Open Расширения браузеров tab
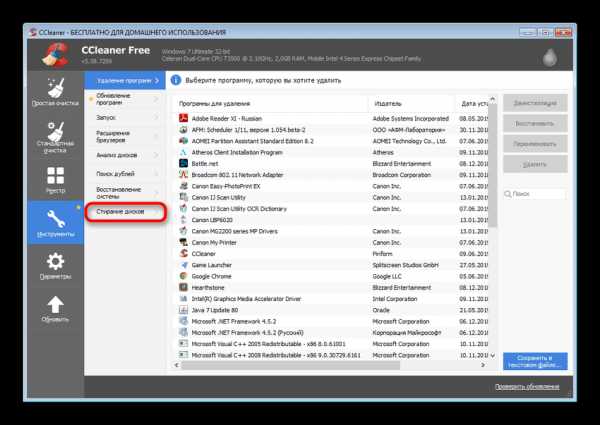 (x=125, y=137)
